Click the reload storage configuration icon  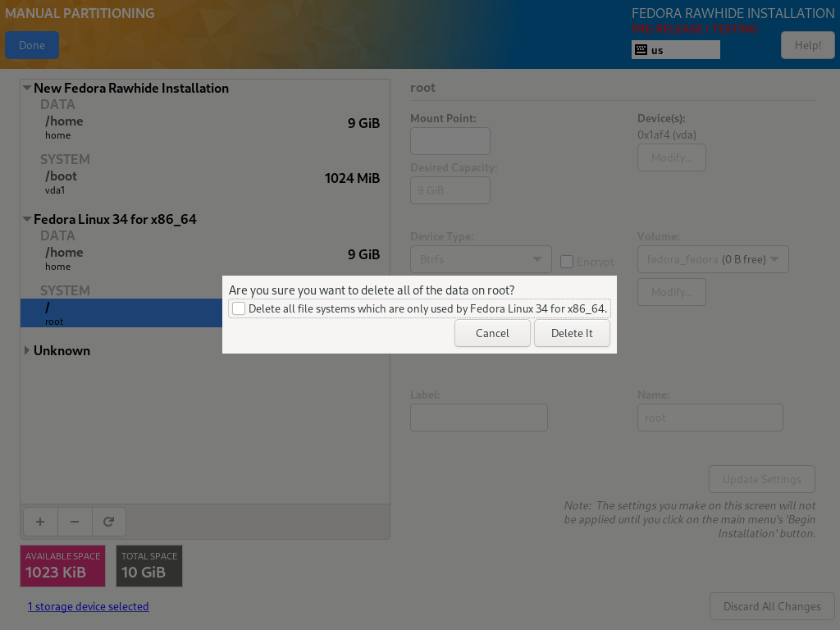(x=109, y=522)
